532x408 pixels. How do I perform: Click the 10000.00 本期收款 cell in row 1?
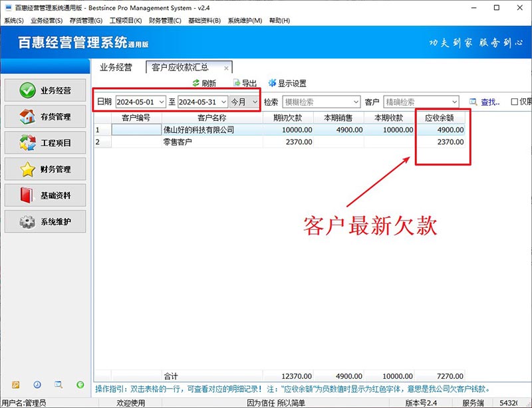tap(389, 130)
